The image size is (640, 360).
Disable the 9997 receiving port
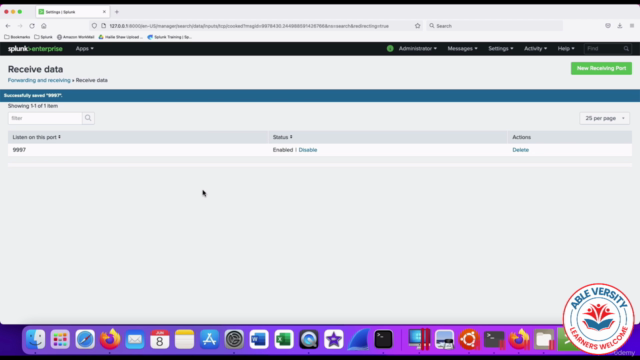(308, 150)
